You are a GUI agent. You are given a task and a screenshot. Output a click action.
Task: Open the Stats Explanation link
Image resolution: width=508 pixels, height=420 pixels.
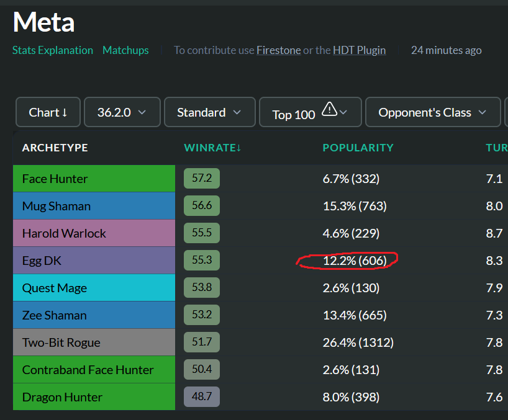[x=53, y=50]
